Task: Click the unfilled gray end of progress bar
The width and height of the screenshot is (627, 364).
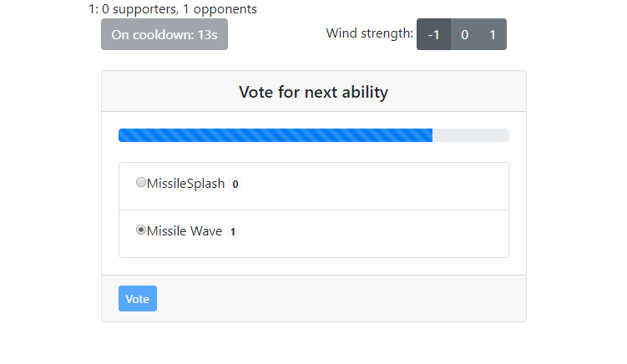Action: 471,135
